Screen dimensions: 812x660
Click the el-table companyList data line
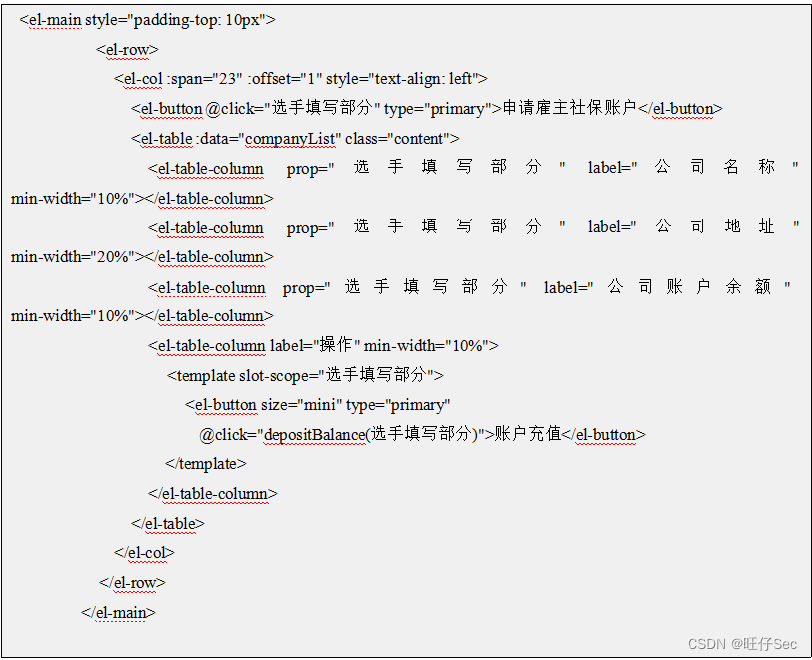tap(295, 139)
